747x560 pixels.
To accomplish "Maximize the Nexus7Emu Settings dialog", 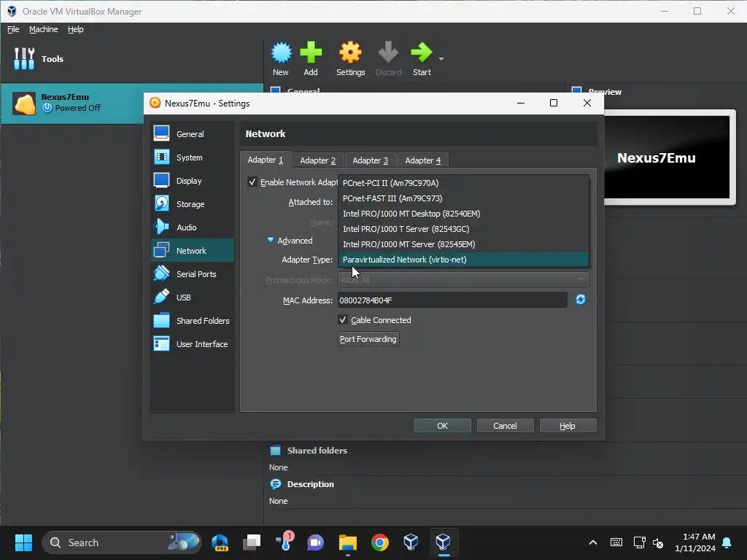I will click(554, 103).
